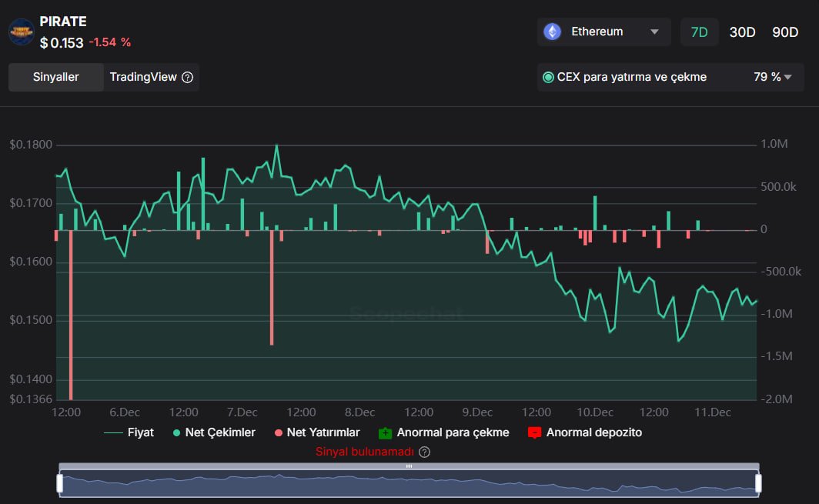819x504 pixels.
Task: Click the 11.Dec x-axis label
Action: [x=713, y=412]
